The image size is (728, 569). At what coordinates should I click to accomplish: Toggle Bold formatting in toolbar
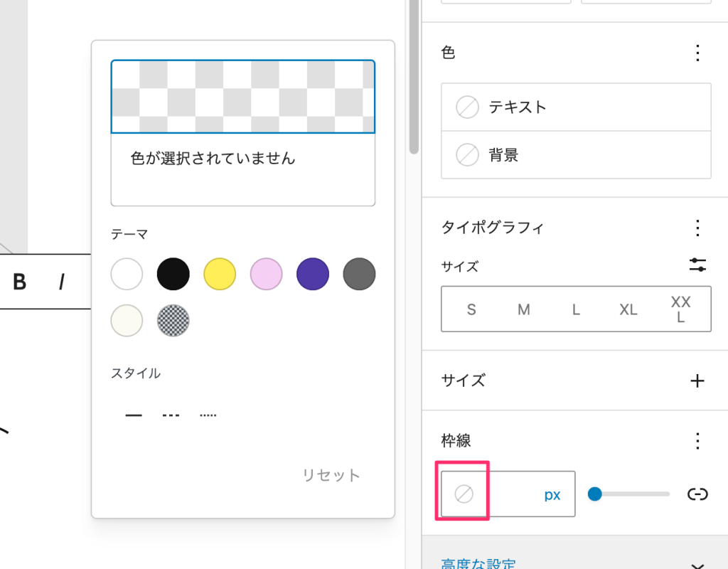coord(19,282)
